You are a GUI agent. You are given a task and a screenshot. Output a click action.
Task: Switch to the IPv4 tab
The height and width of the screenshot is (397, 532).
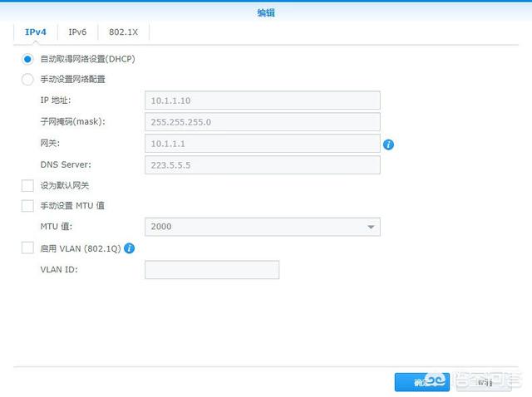click(36, 32)
